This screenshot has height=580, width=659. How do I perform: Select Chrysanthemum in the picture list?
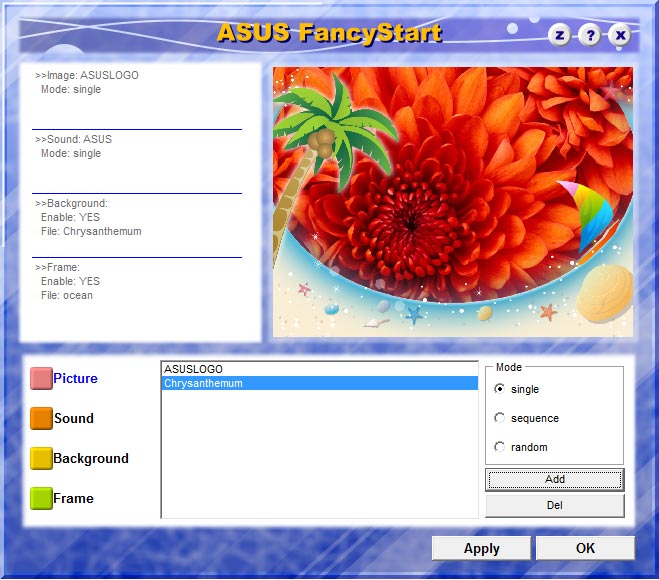[x=320, y=383]
